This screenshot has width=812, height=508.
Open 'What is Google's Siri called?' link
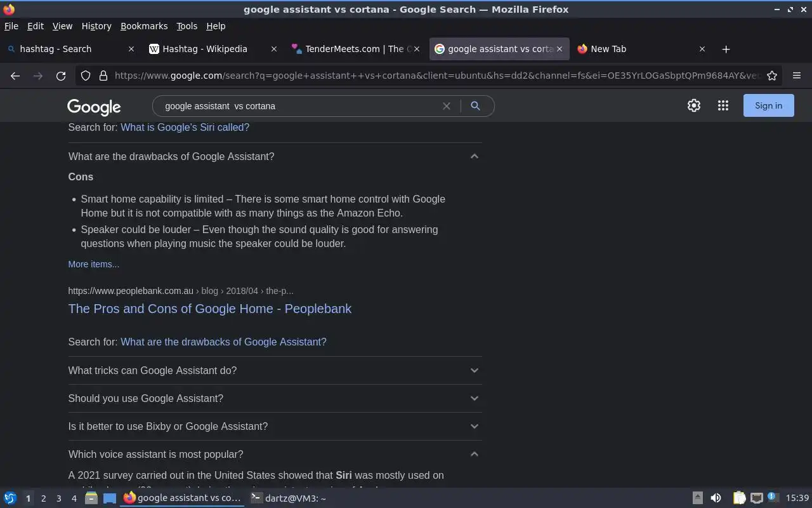point(185,127)
